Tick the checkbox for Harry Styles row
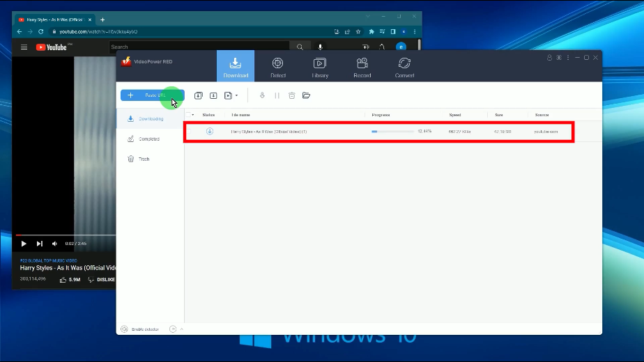 pos(189,132)
